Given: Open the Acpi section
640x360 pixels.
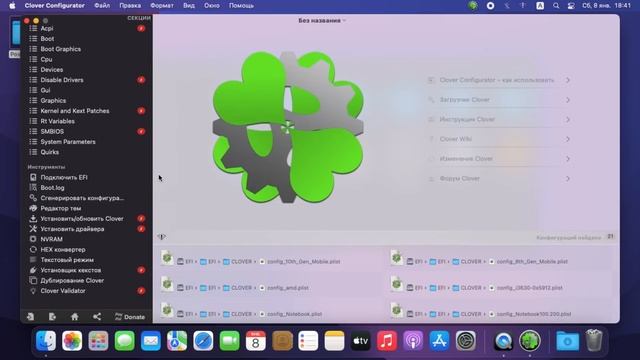Looking at the screenshot, I should coord(47,28).
